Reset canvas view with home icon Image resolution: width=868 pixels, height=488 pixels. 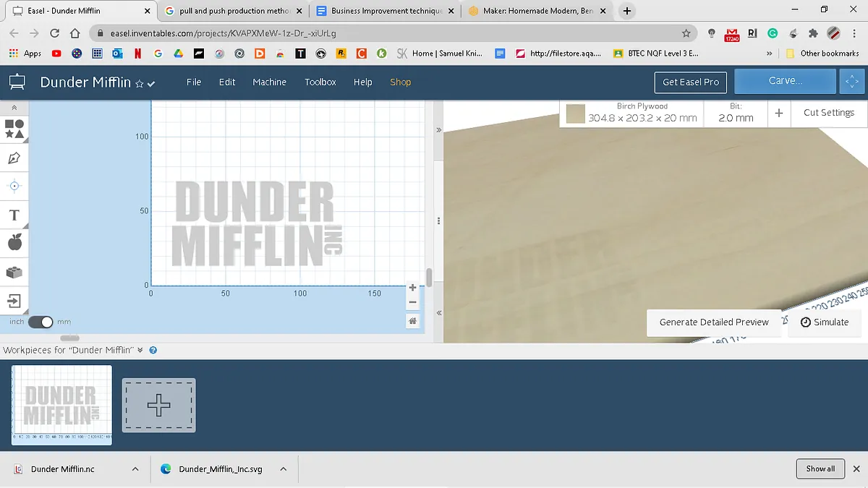coord(412,321)
